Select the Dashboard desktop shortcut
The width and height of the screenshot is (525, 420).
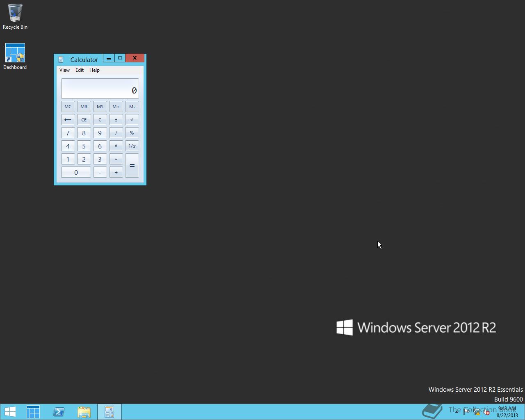click(15, 57)
